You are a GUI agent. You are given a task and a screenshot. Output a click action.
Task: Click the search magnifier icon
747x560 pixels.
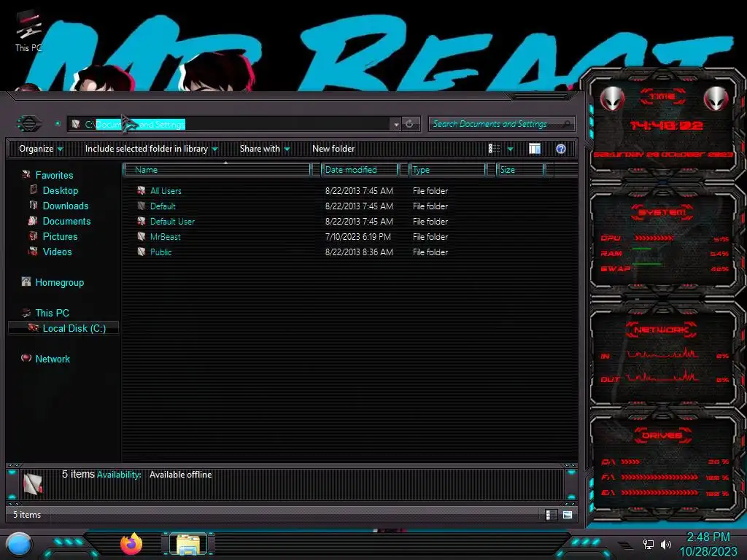coord(566,124)
